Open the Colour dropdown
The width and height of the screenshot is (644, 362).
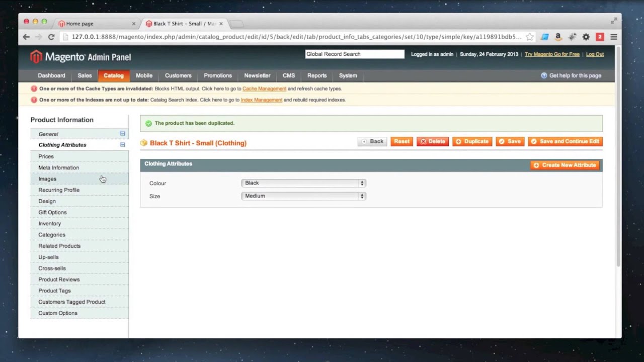pyautogui.click(x=303, y=183)
